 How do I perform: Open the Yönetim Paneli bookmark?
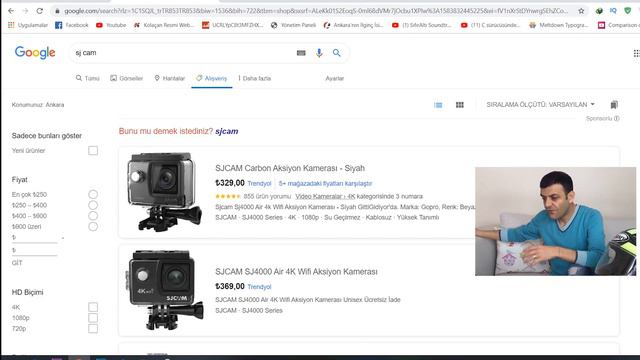293,25
